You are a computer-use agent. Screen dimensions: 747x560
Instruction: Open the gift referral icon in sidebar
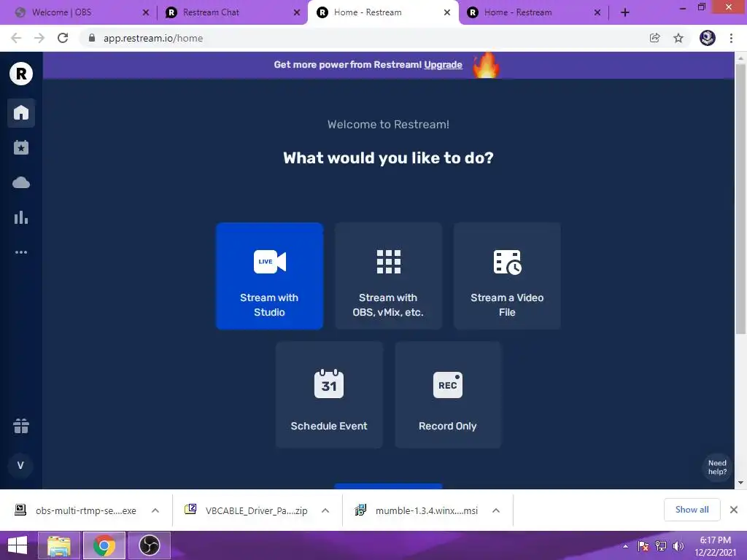[21, 426]
